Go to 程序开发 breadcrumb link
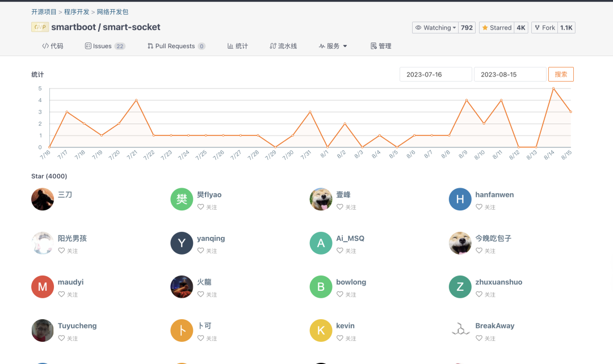The width and height of the screenshot is (613, 364). click(x=77, y=12)
